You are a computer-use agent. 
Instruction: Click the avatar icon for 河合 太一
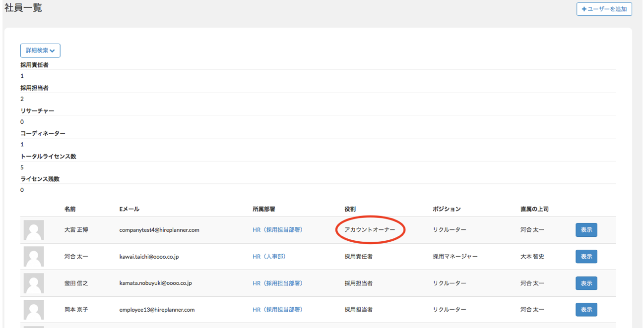coord(34,257)
